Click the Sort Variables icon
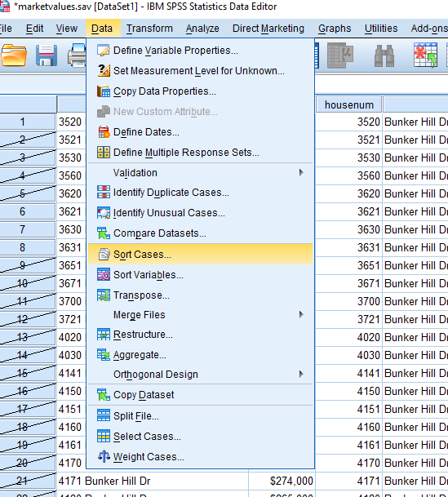Viewport: 448px width, 497px height. point(104,274)
